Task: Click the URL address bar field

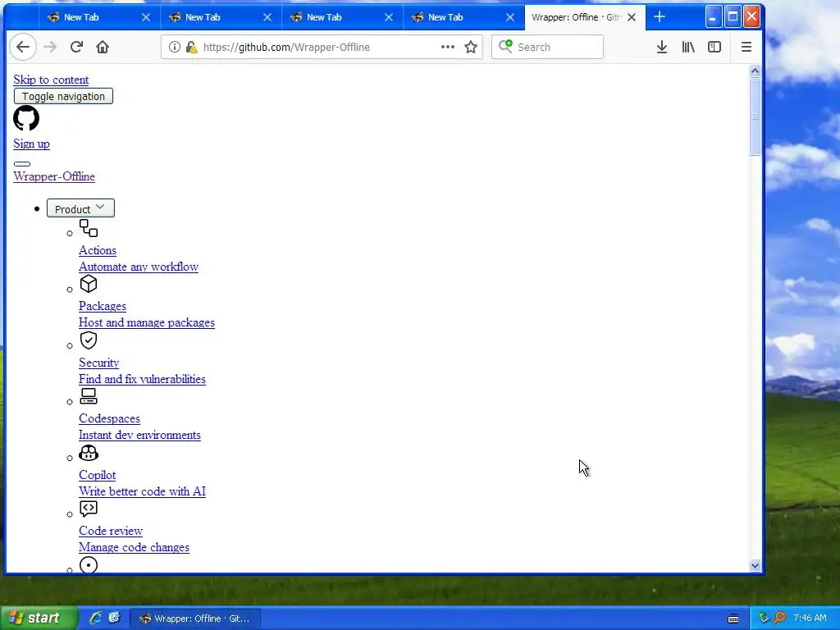Action: (x=320, y=47)
